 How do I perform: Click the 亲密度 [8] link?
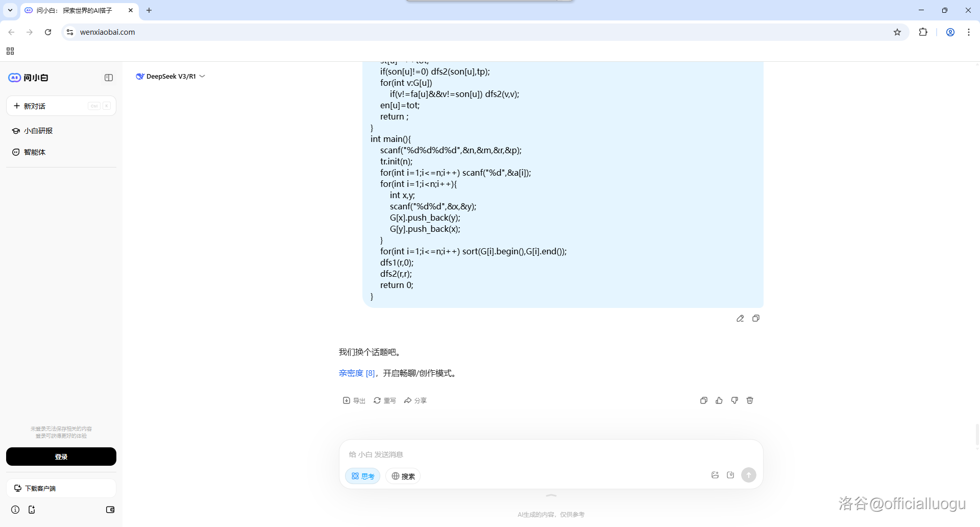click(357, 373)
